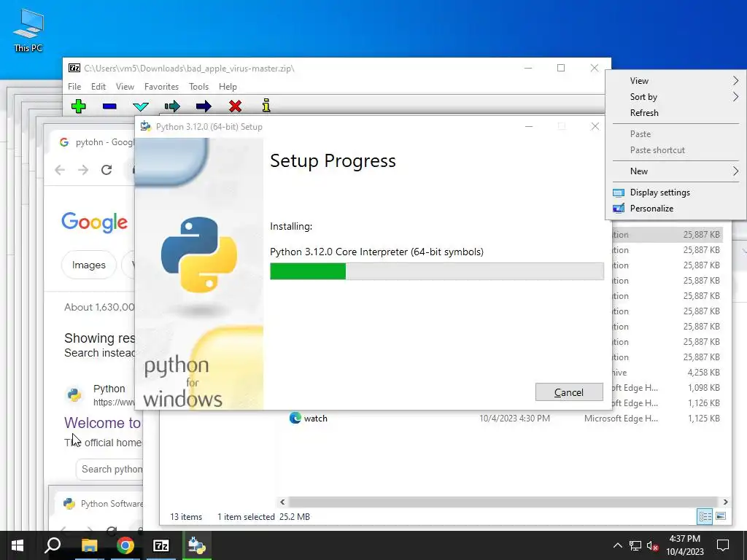Click Chrome's forward arrow
747x560 pixels.
pos(83,170)
